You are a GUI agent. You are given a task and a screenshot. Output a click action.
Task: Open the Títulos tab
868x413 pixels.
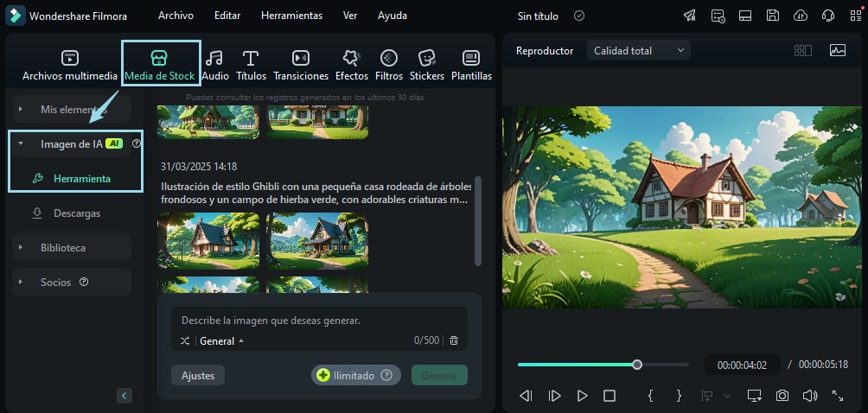[251, 66]
